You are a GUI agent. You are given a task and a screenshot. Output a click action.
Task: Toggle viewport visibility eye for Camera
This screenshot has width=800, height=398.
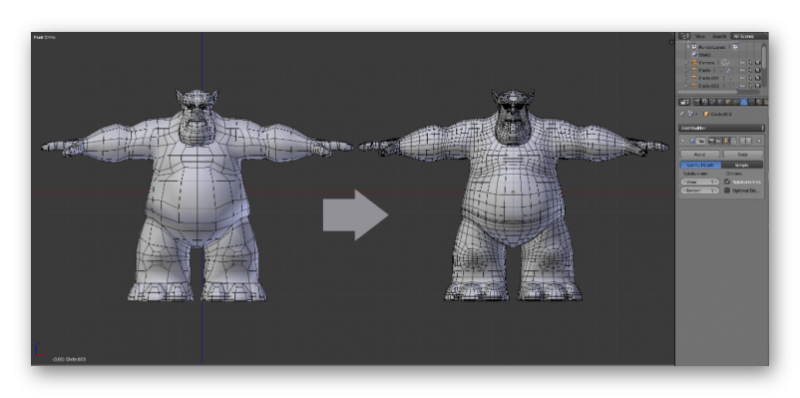pyautogui.click(x=742, y=63)
